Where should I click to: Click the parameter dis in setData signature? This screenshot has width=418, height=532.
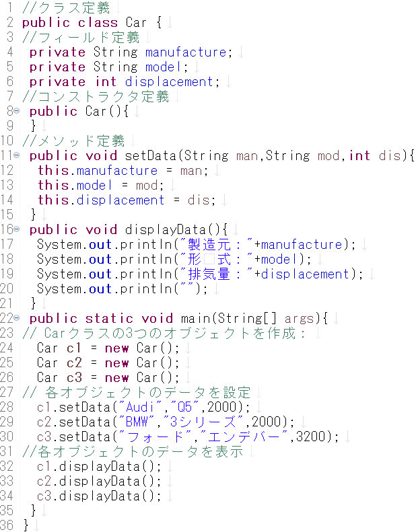tap(390, 156)
